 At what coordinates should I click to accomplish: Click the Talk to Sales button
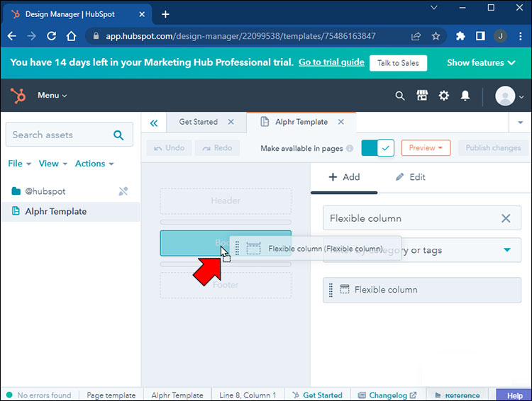pos(398,63)
